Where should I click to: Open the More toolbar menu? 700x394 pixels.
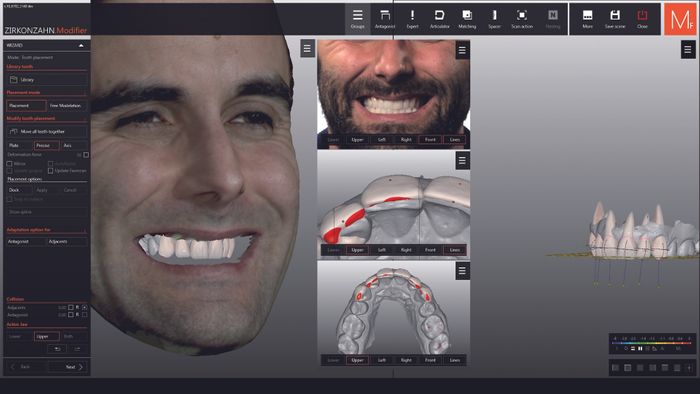pyautogui.click(x=588, y=19)
